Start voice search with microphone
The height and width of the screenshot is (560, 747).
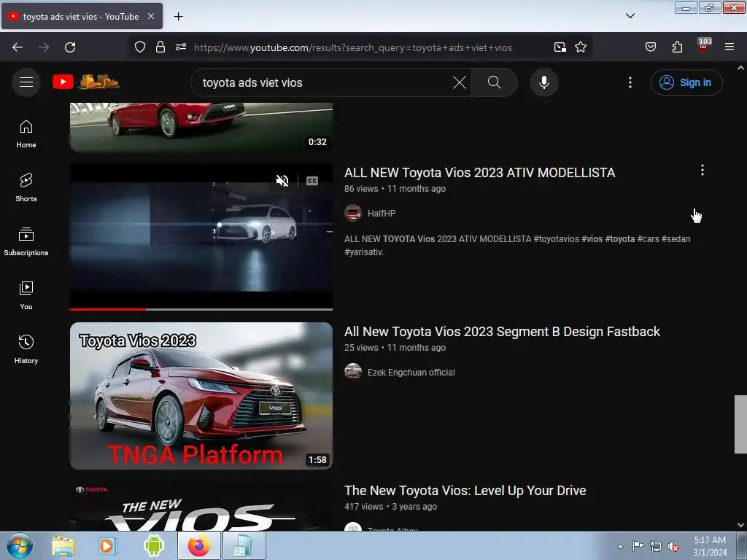coord(544,82)
